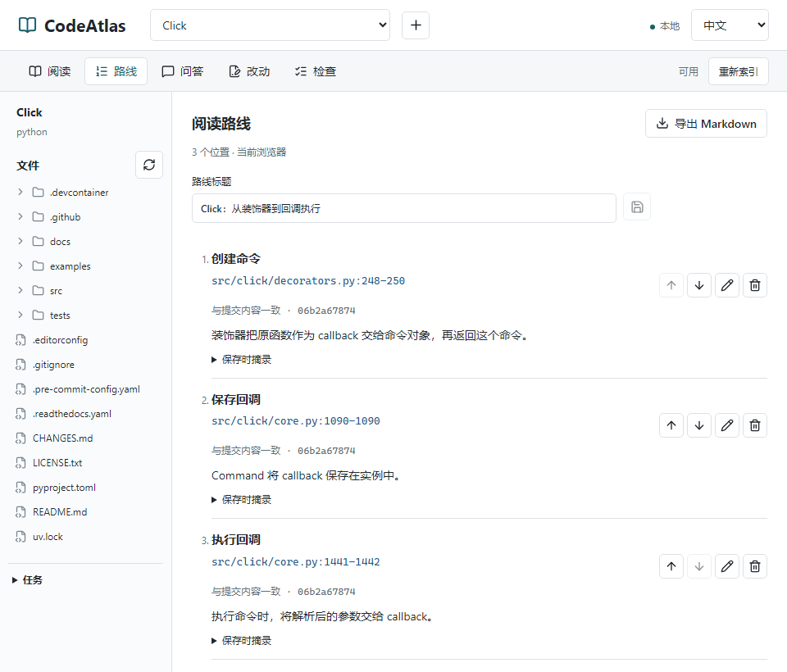Expand the 任务 section
This screenshot has width=787, height=672.
coord(28,580)
